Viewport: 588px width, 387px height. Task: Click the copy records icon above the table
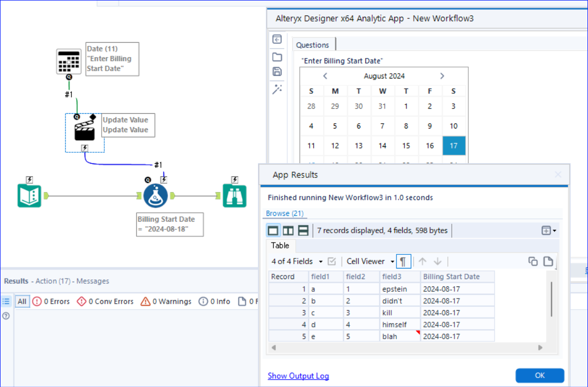coord(532,261)
